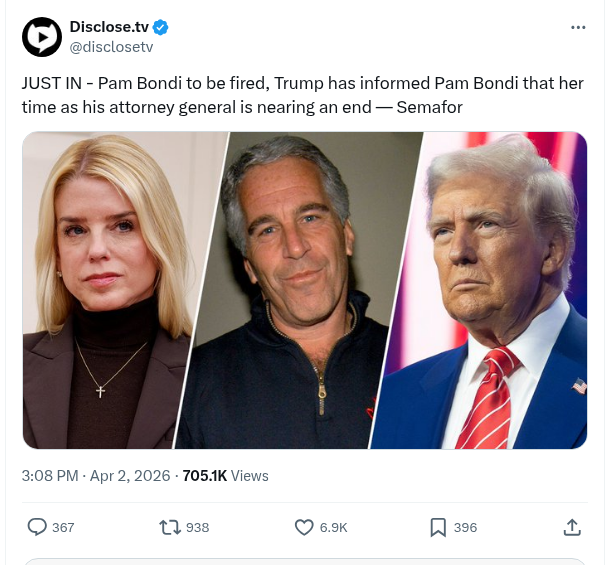Click the 396 bookmarks count

click(x=465, y=527)
